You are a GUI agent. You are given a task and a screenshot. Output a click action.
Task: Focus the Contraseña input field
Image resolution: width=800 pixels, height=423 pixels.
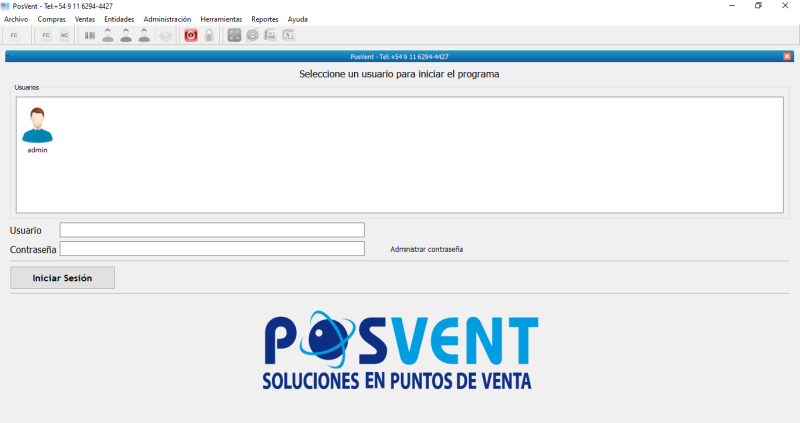[212, 248]
